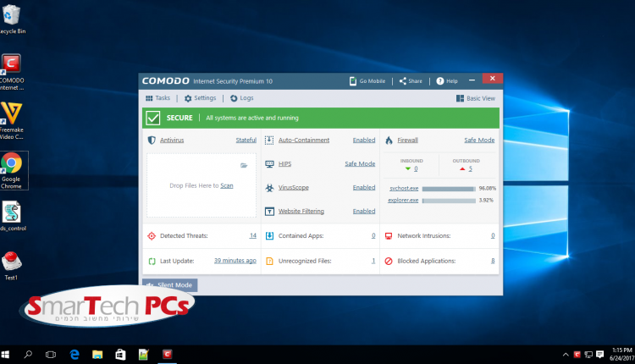Toggle Website Filtering Enabled status
This screenshot has width=635, height=364.
364,212
